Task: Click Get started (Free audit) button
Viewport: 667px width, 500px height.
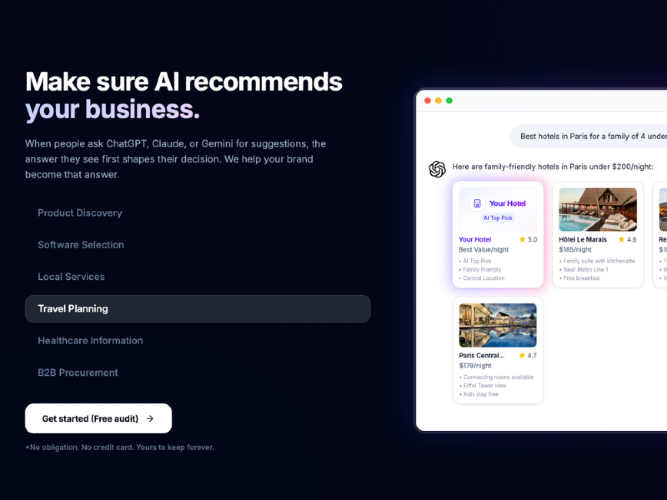Action: [98, 418]
